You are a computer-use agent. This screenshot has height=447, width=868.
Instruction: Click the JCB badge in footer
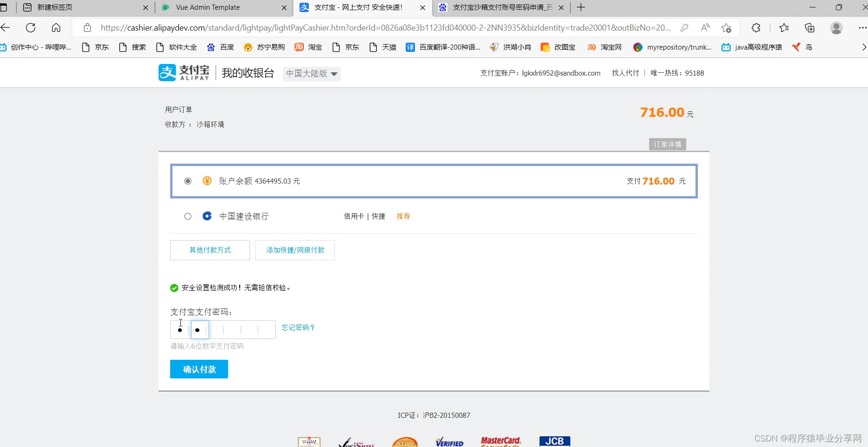[555, 441]
